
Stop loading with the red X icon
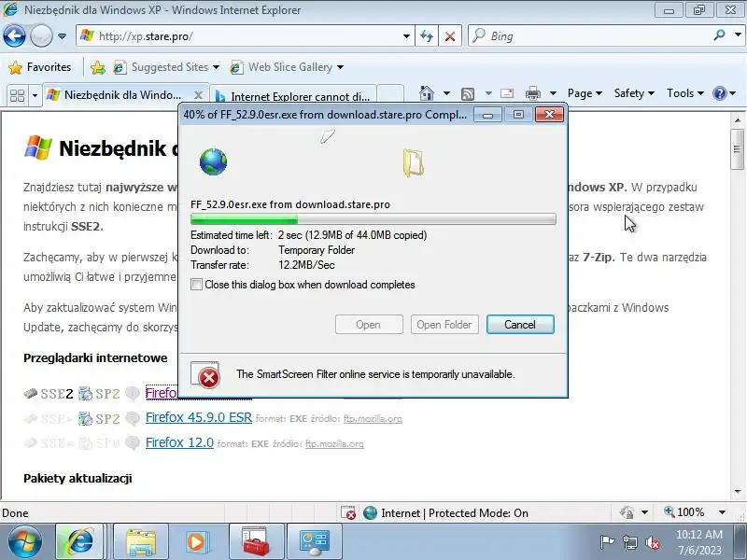(x=450, y=36)
